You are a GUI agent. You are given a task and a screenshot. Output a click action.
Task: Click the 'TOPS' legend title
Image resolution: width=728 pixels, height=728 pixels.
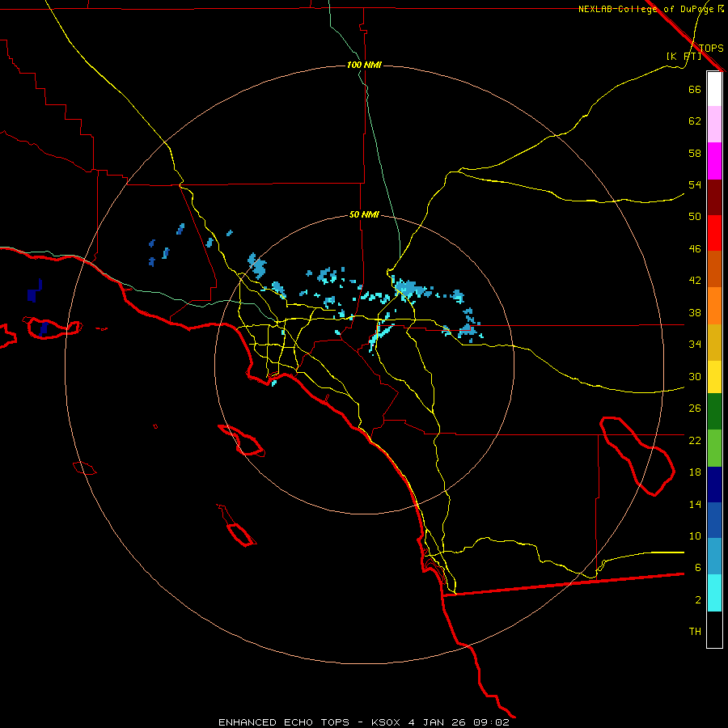(x=711, y=49)
